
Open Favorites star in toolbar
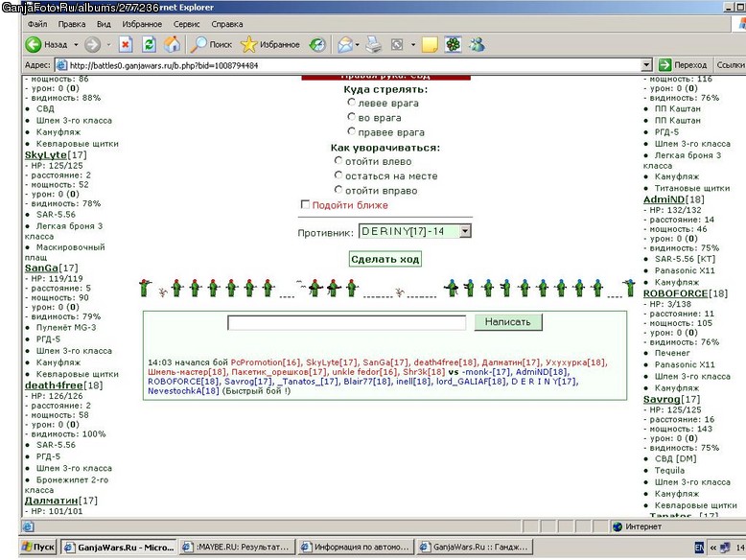(x=248, y=45)
